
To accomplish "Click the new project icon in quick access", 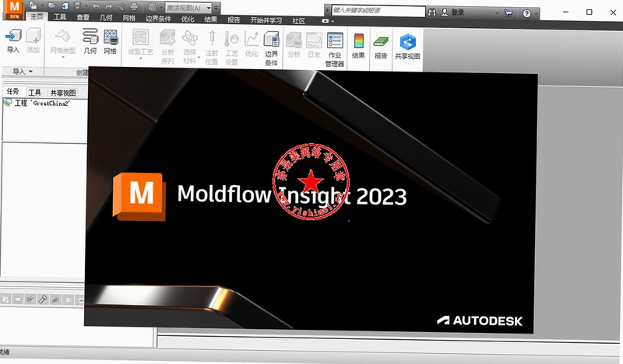I will click(x=33, y=5).
